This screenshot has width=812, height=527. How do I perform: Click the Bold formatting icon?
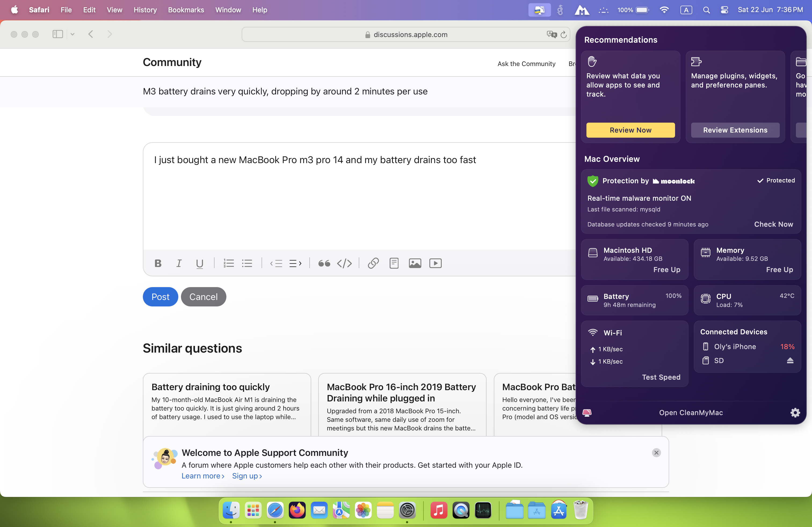point(158,263)
